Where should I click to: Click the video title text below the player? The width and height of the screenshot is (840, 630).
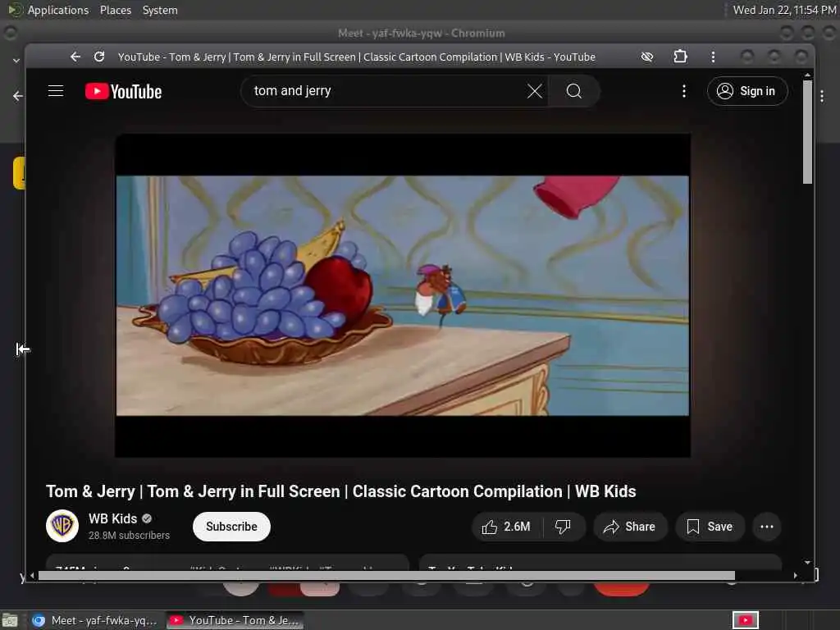point(340,491)
